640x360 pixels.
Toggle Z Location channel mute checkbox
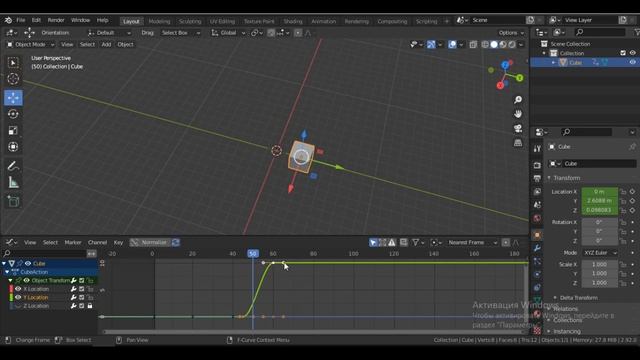pyautogui.click(x=82, y=306)
